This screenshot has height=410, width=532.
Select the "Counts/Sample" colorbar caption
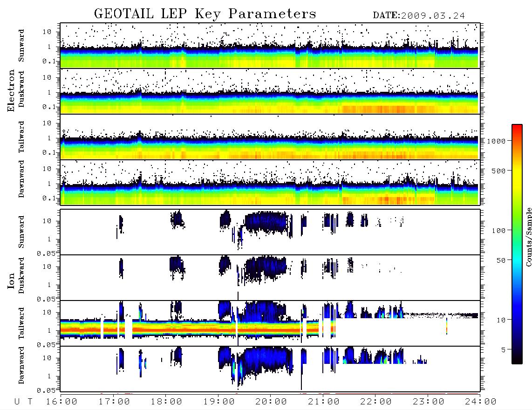point(528,237)
